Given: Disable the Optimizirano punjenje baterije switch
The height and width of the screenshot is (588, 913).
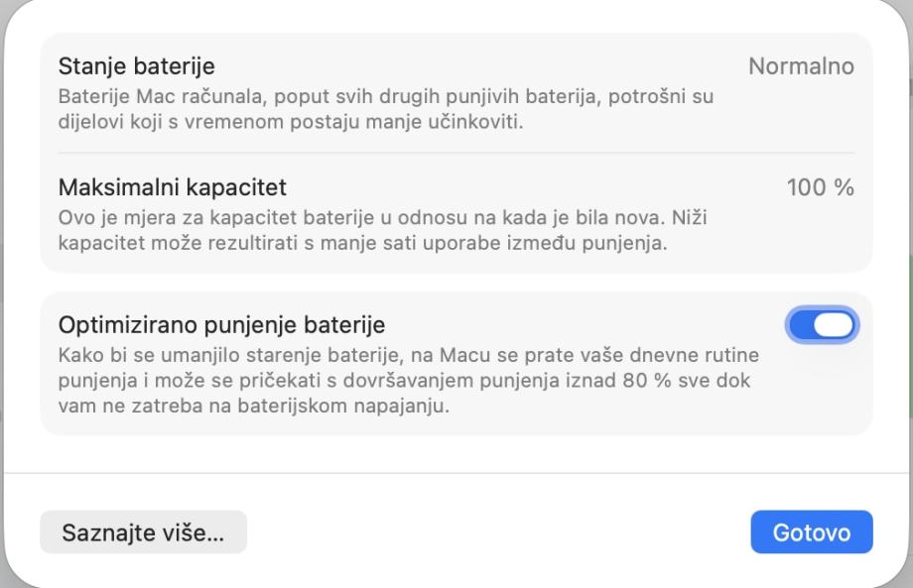Looking at the screenshot, I should pyautogui.click(x=822, y=325).
